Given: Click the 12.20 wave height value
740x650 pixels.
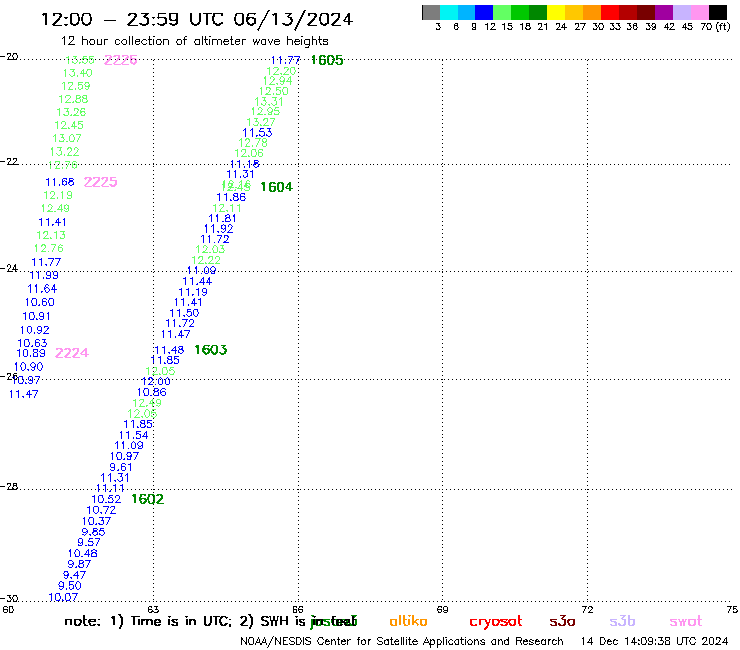Looking at the screenshot, I should 281,71.
